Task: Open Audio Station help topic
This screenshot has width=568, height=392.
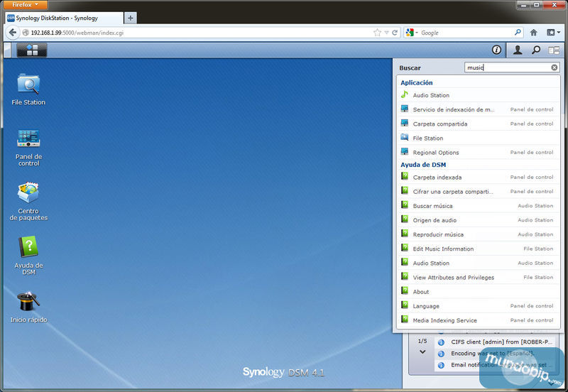Action: click(x=478, y=263)
